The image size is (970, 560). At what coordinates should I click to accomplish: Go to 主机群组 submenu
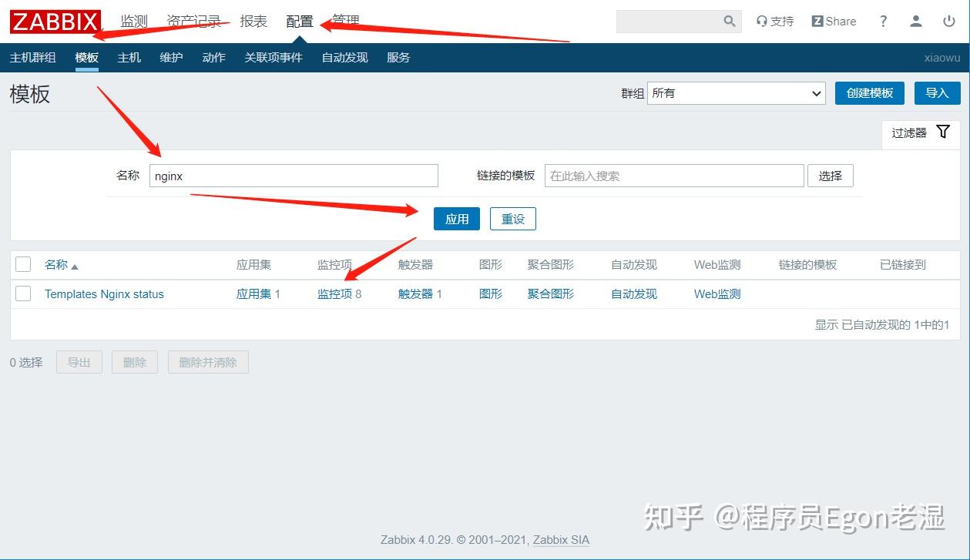tap(33, 58)
